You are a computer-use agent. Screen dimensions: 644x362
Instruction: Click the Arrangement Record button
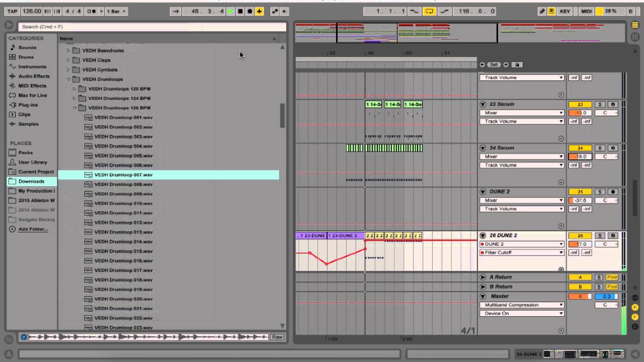click(250, 11)
